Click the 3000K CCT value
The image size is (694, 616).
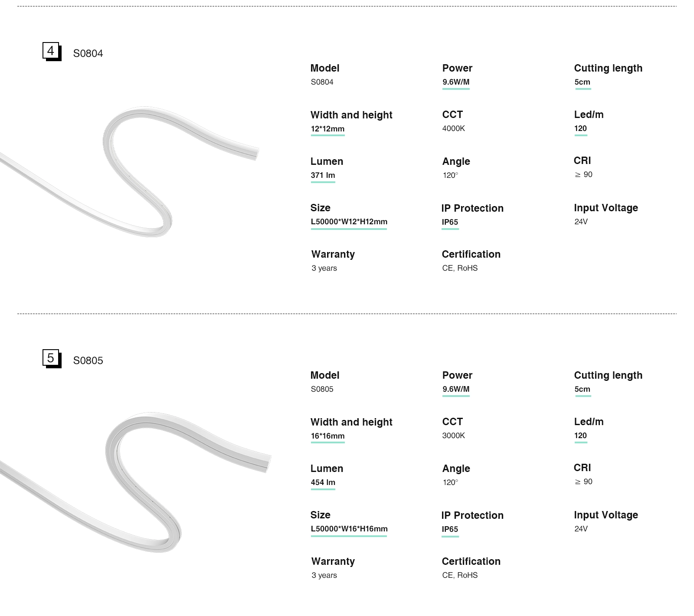point(453,436)
